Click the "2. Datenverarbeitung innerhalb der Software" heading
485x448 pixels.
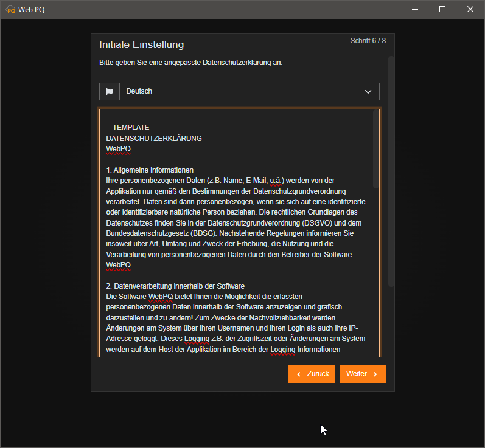(x=175, y=286)
